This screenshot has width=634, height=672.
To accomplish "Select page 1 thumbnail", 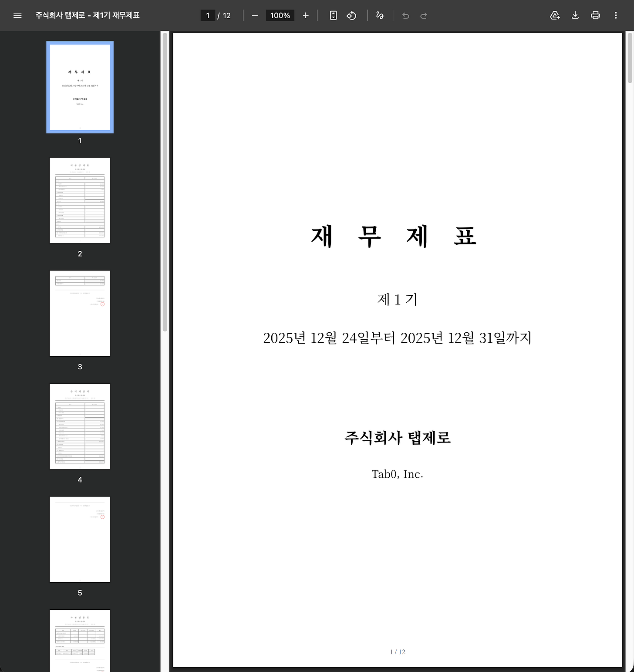I will 80,87.
